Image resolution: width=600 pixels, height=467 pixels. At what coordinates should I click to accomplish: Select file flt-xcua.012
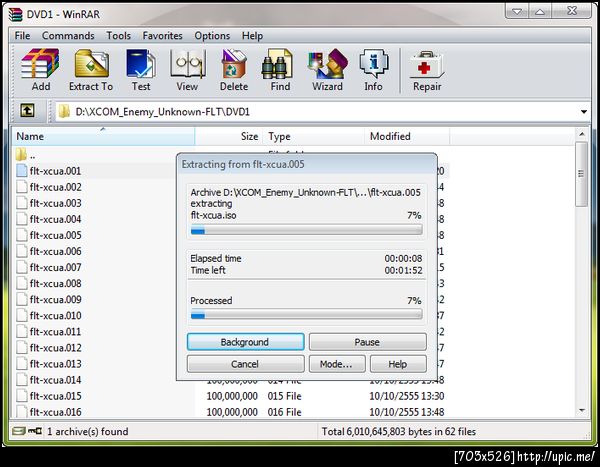[x=55, y=348]
